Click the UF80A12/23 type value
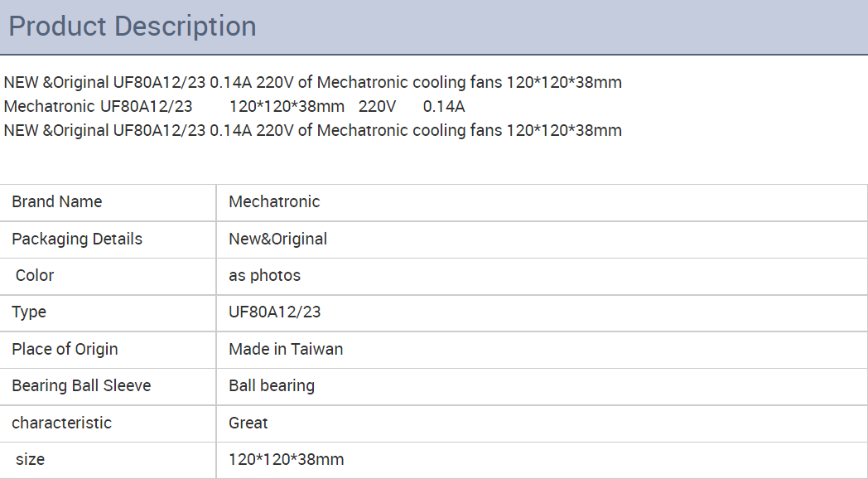868x479 pixels. pos(274,312)
